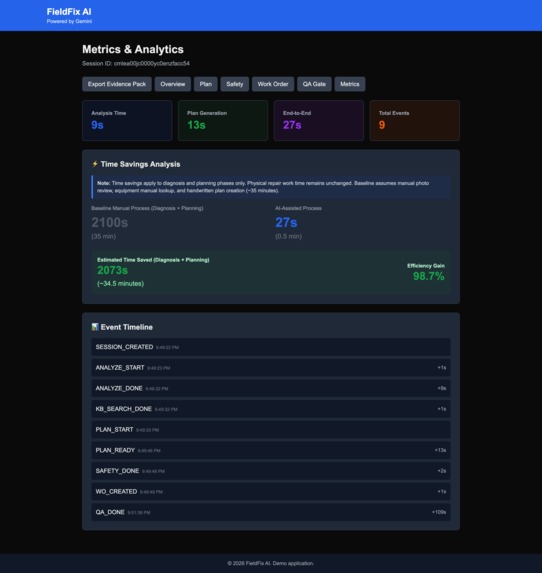This screenshot has height=573, width=542.
Task: Select the Analysis Time 9s card
Action: 127,121
